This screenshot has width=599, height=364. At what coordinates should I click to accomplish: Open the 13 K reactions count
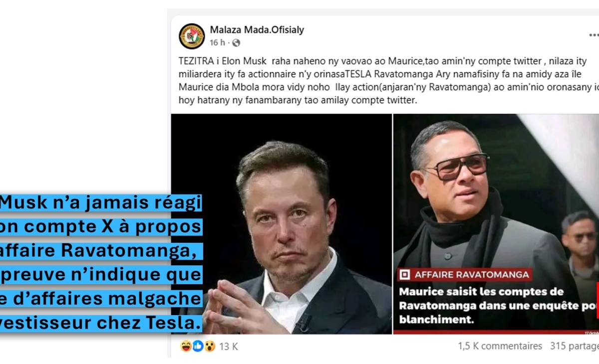point(229,347)
